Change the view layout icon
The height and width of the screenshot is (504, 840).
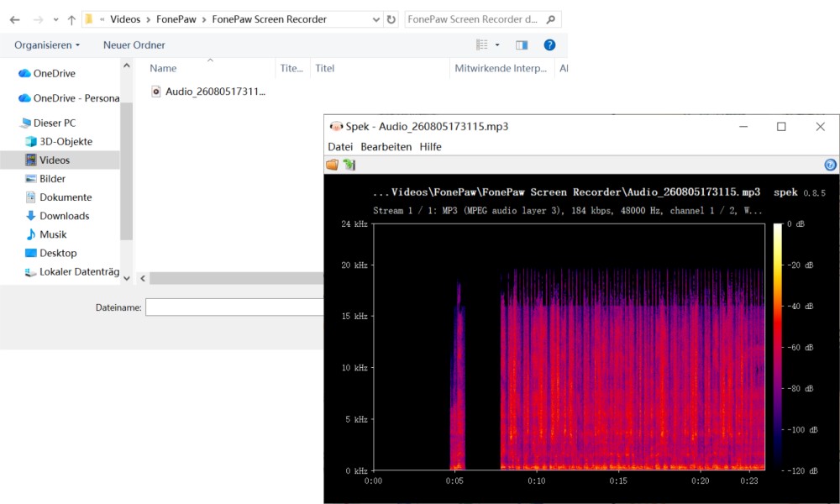point(482,45)
